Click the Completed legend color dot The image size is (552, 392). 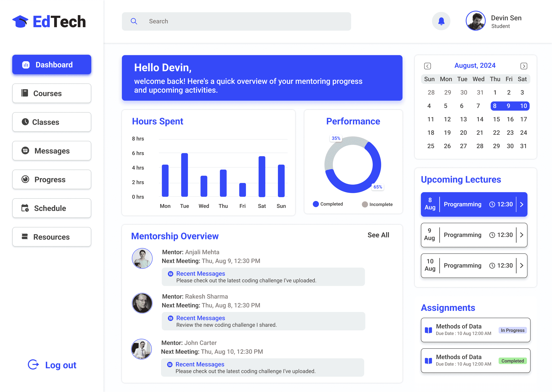pos(316,204)
